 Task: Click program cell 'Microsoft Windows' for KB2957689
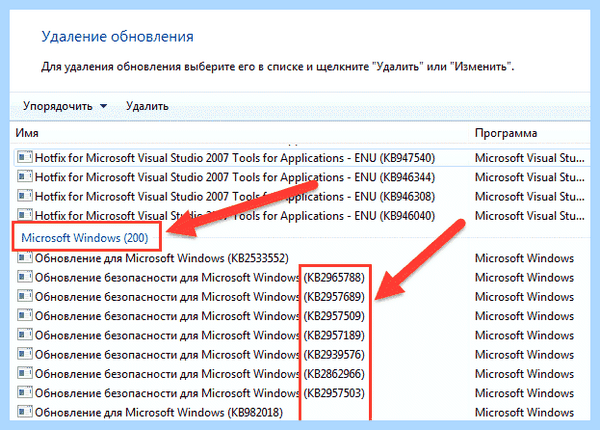524,297
